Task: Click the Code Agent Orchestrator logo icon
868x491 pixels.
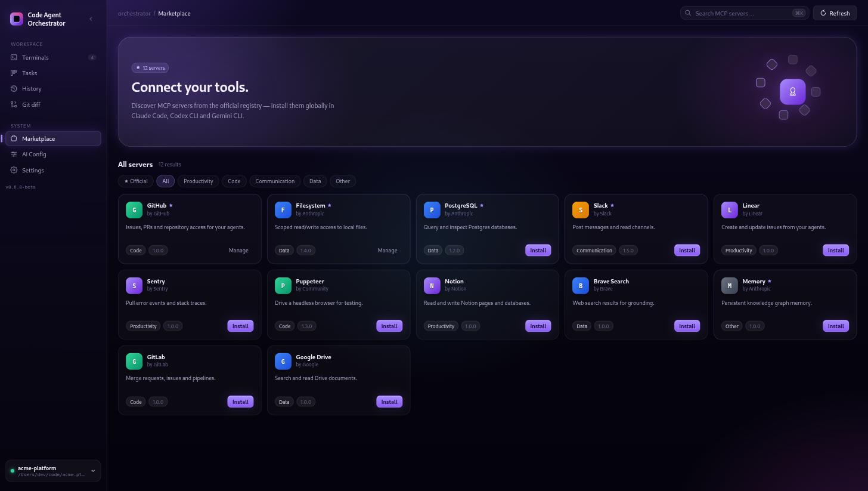Action: (x=17, y=19)
